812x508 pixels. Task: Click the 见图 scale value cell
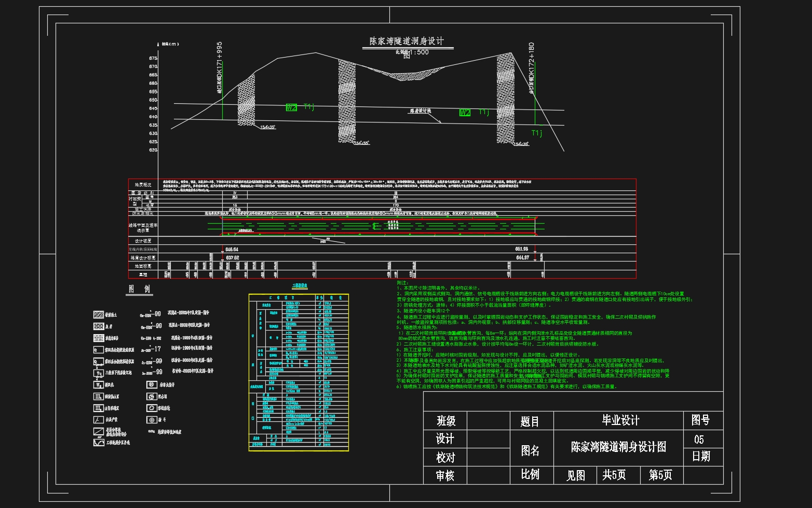[x=575, y=475]
